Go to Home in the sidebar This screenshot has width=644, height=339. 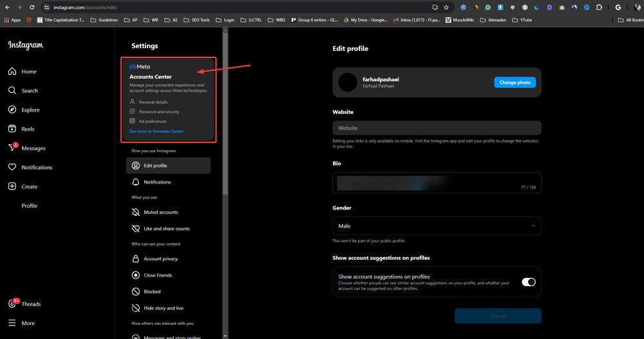click(x=23, y=72)
